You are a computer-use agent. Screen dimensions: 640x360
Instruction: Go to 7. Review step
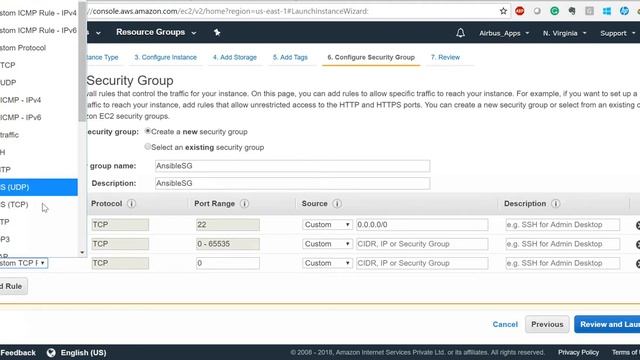[x=445, y=57]
